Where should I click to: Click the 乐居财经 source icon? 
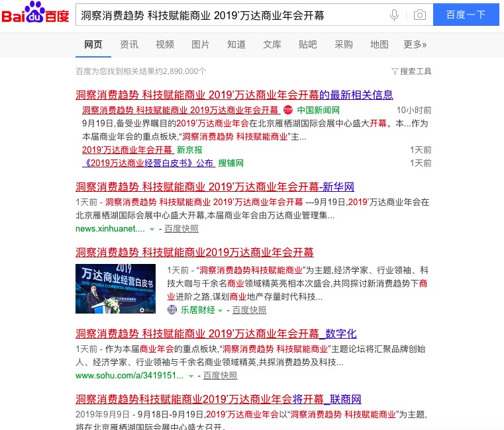[x=172, y=310]
